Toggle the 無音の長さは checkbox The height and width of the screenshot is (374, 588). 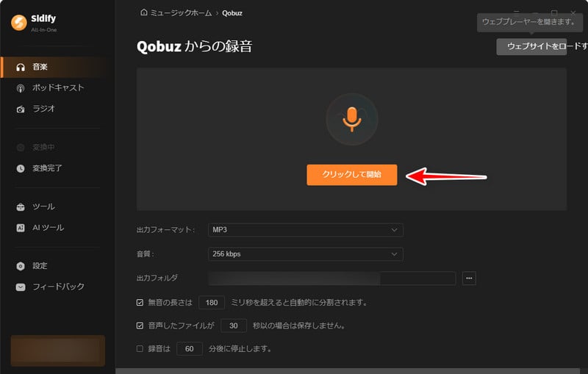click(140, 303)
